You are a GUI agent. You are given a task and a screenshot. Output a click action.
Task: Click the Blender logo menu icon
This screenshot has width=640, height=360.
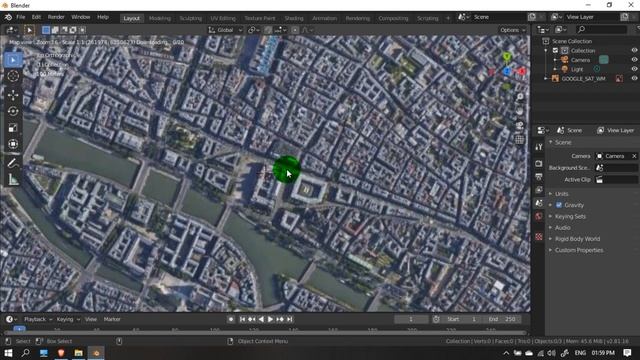pos(8,17)
